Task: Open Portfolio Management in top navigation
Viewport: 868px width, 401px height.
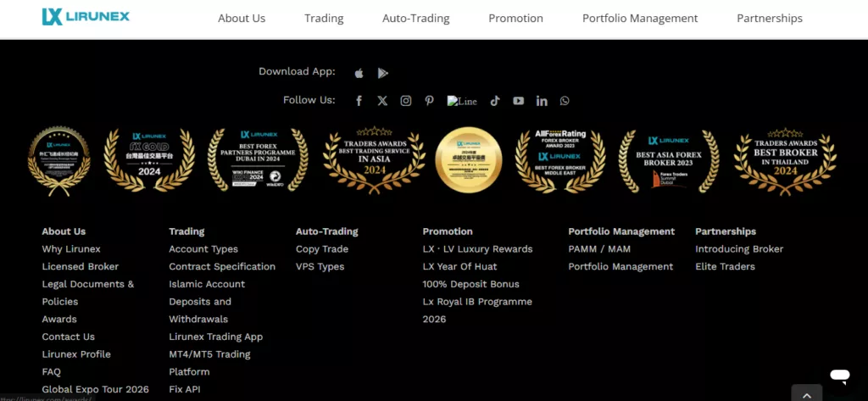Action: point(640,19)
